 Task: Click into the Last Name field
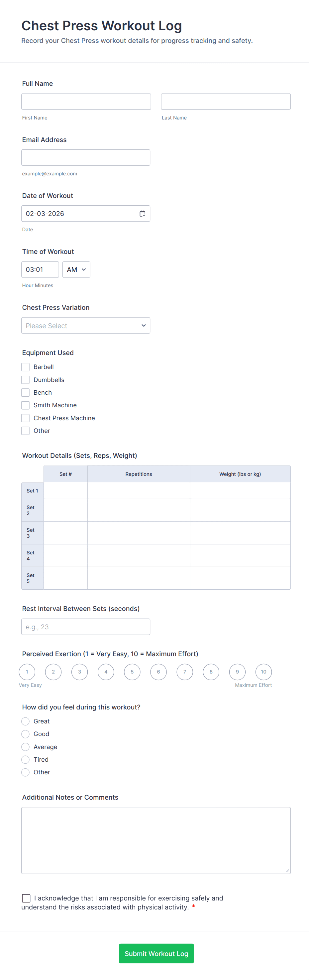click(x=225, y=101)
